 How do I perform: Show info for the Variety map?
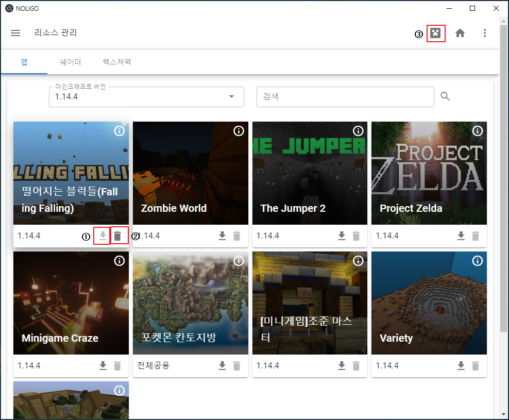tap(478, 261)
